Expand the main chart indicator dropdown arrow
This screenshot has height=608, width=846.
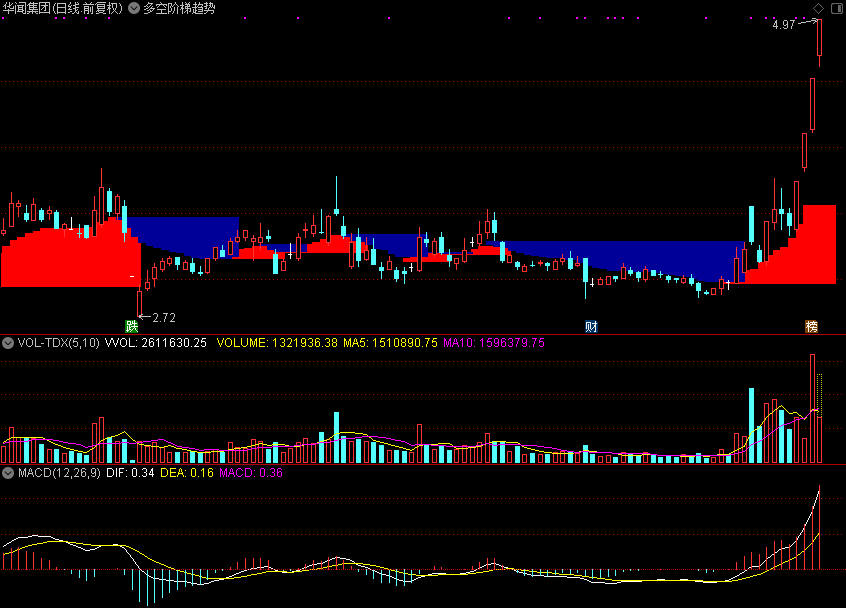[x=134, y=8]
